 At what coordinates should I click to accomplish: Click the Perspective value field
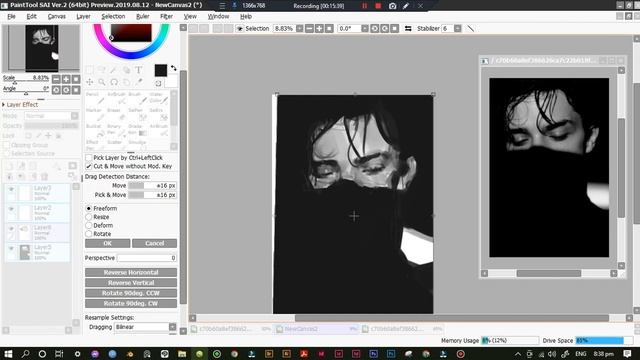click(x=147, y=258)
